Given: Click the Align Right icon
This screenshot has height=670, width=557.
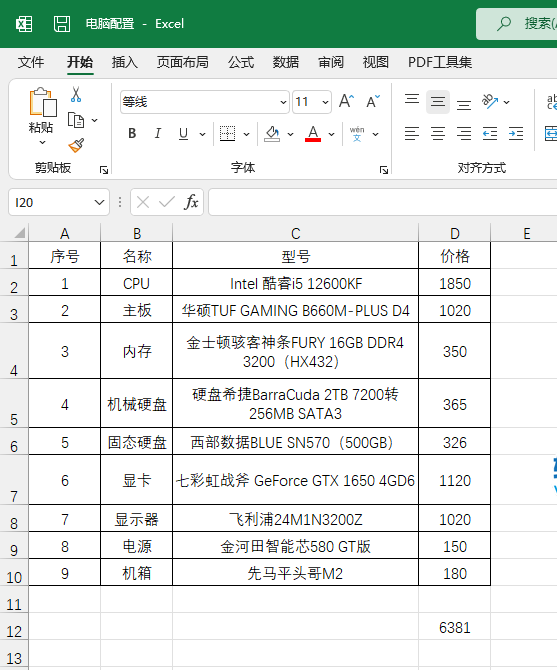Looking at the screenshot, I should (x=464, y=134).
